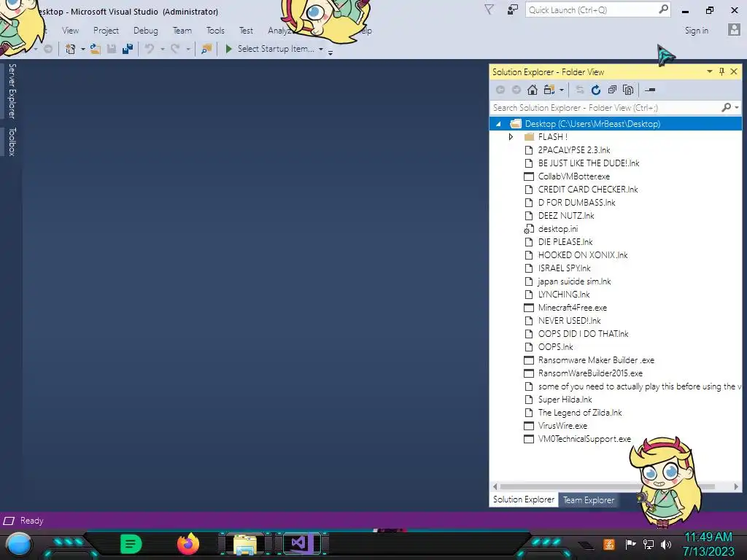Image resolution: width=747 pixels, height=560 pixels.
Task: Click the horizontal scrollbar in Solution Explorer
Action: [608, 486]
